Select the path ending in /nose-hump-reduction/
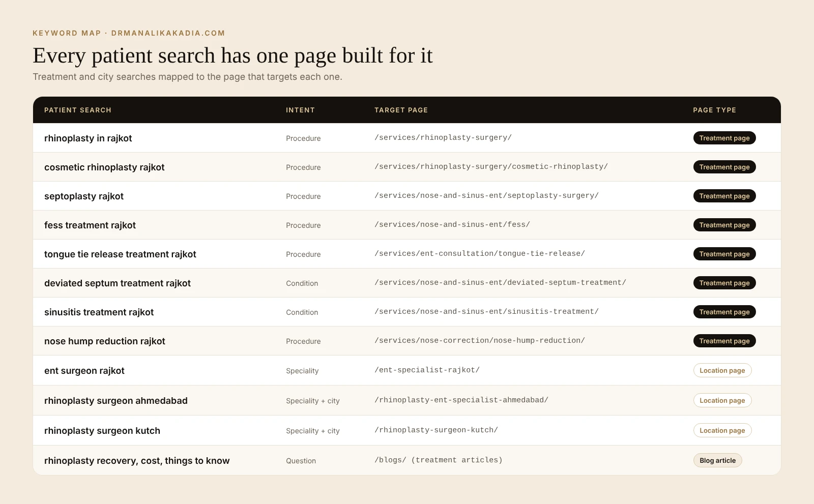The width and height of the screenshot is (814, 504). 480,340
